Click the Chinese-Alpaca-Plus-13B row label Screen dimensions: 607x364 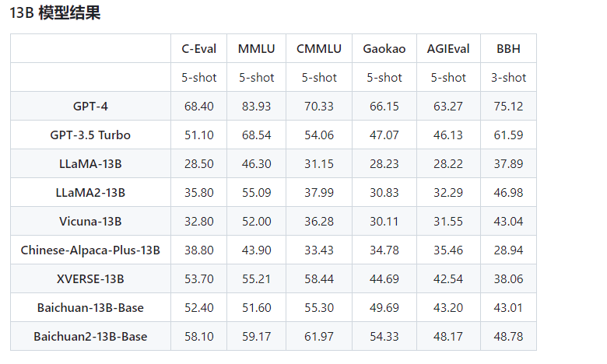point(90,250)
